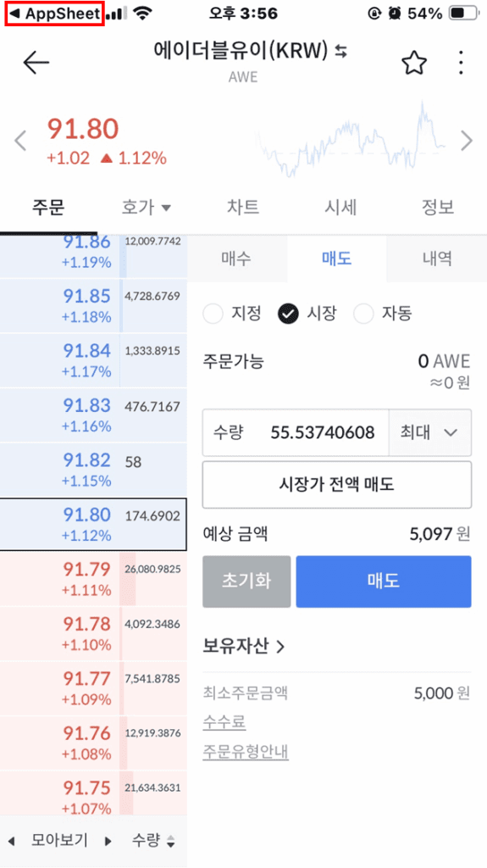Switch to the 차트 tab
487x868 pixels.
click(243, 207)
